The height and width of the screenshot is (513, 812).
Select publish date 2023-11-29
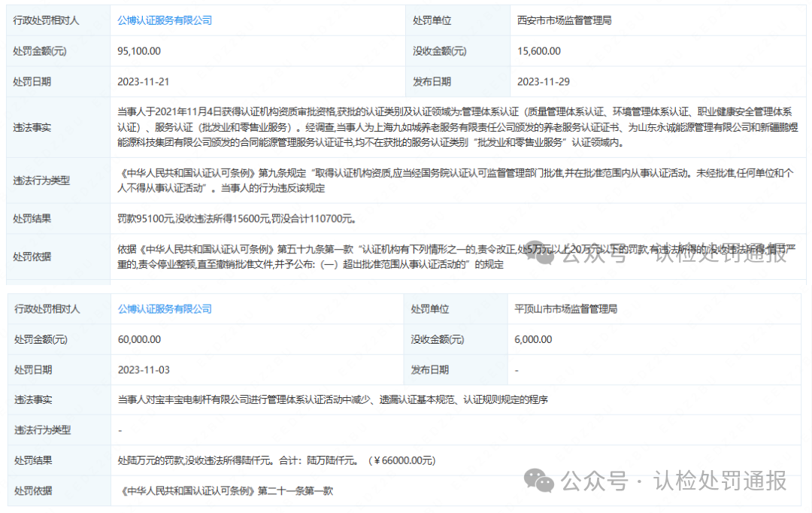tap(543, 81)
